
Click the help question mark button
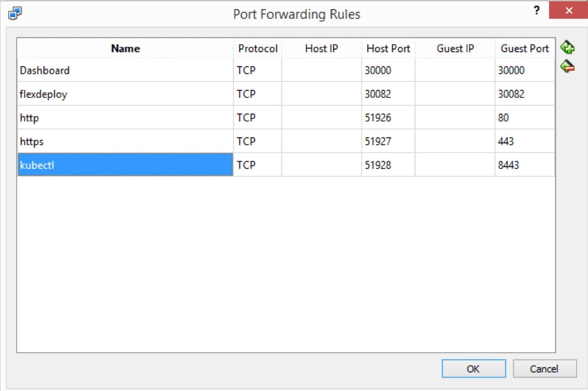537,11
